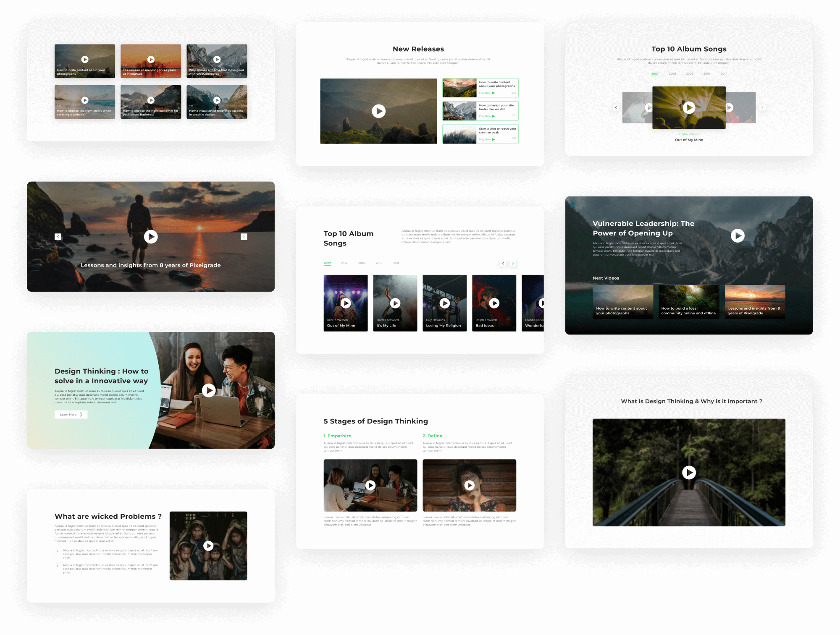
Task: Play 'Vulnerable Leadership' featured video
Action: 738,235
